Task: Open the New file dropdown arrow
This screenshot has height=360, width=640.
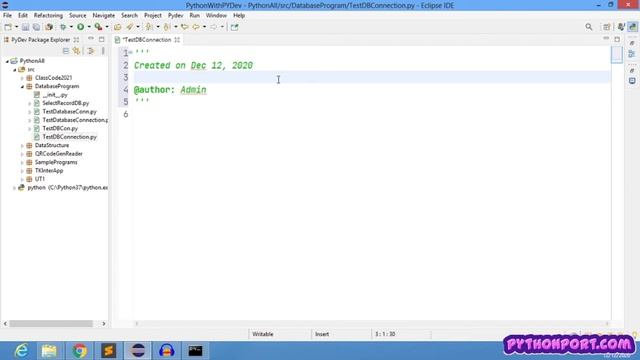Action: [x=16, y=27]
